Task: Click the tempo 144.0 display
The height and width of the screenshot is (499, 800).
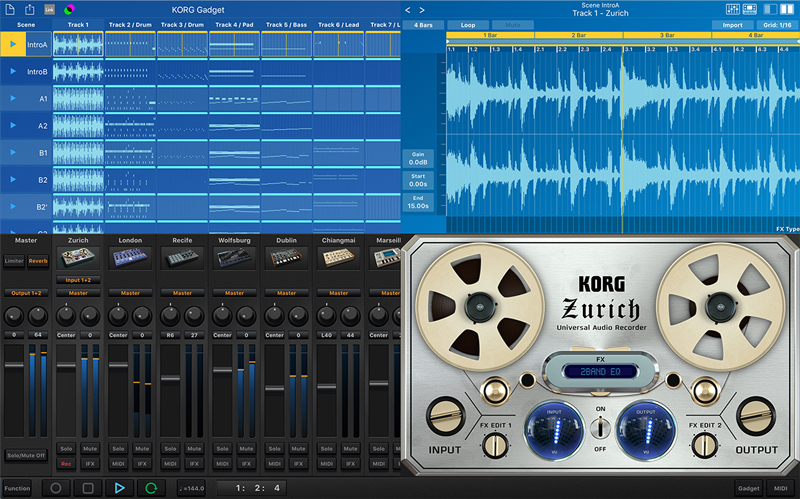Action: [191, 488]
